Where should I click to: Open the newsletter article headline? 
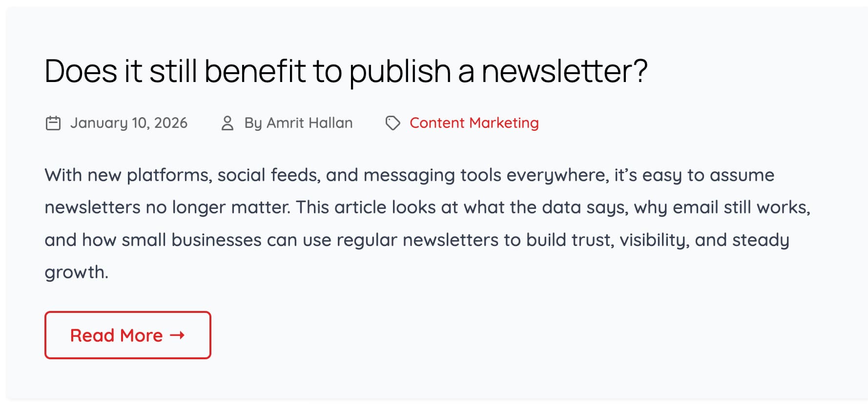[346, 71]
